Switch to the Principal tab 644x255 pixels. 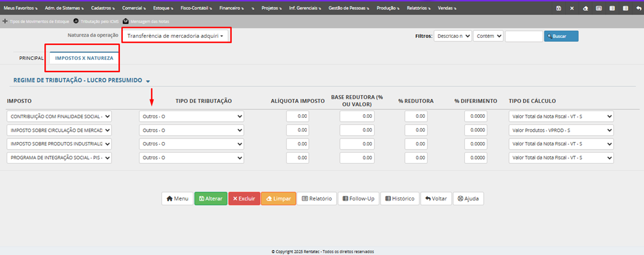click(x=31, y=59)
